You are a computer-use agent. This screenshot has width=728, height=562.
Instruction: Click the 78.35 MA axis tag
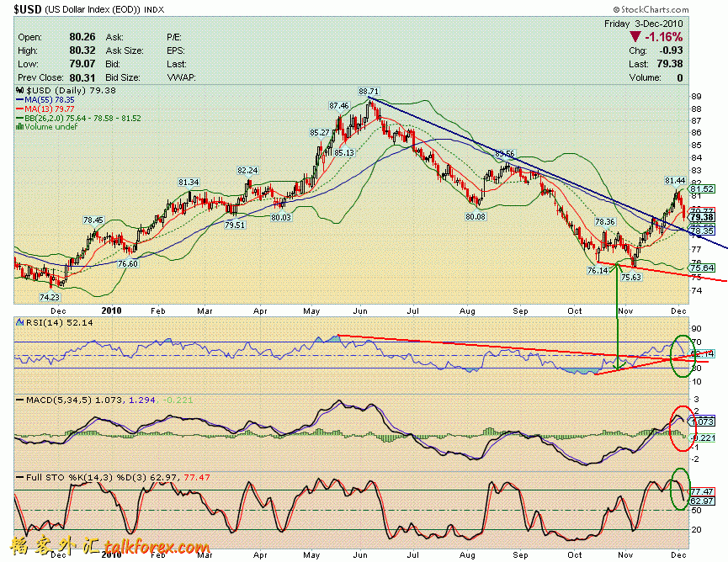click(x=701, y=231)
